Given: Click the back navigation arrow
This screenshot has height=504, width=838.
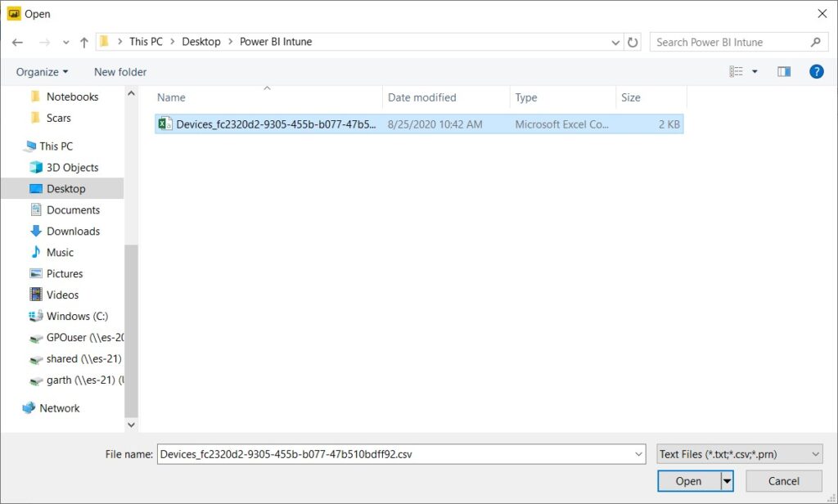Looking at the screenshot, I should 16,41.
